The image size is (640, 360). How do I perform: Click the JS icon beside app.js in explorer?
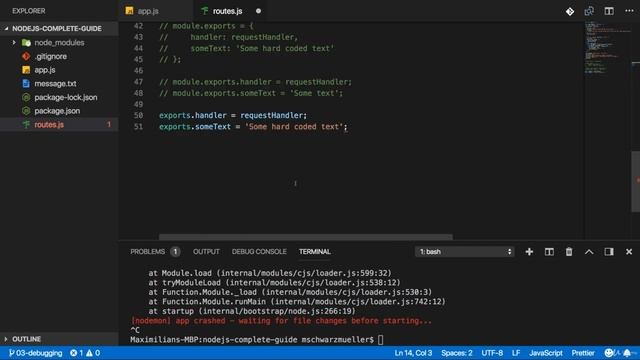pyautogui.click(x=26, y=70)
